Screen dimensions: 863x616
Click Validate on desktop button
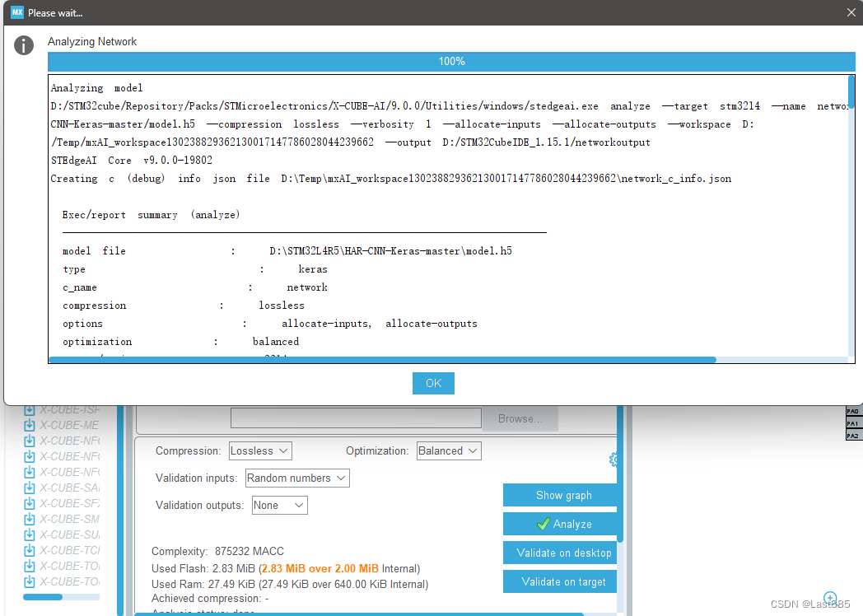tap(560, 553)
